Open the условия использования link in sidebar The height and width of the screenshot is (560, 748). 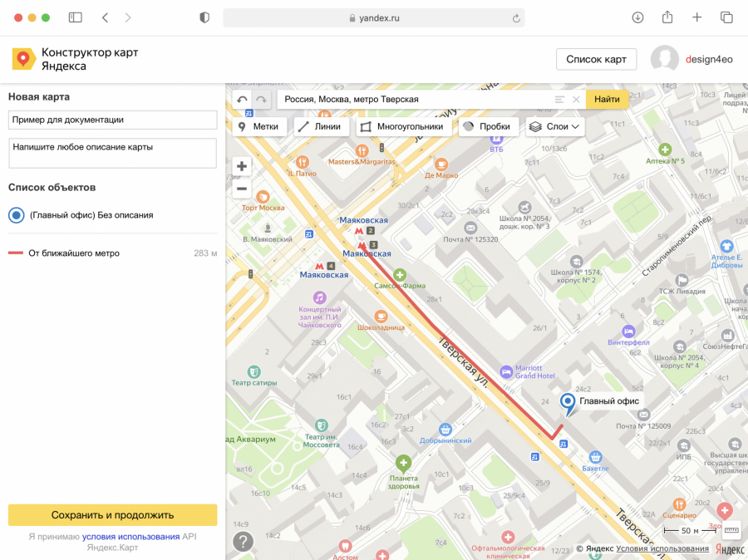click(130, 537)
